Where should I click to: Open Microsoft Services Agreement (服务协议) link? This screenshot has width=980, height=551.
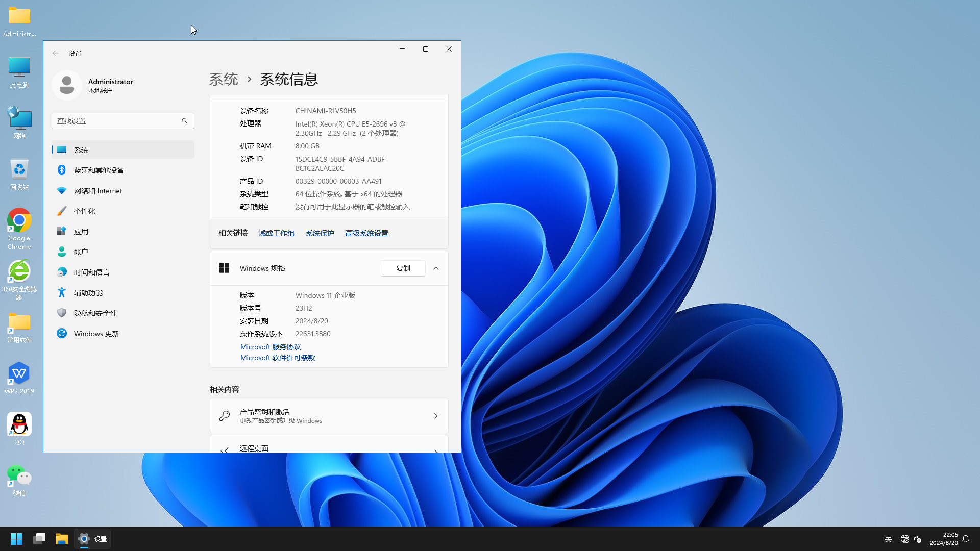[271, 347]
